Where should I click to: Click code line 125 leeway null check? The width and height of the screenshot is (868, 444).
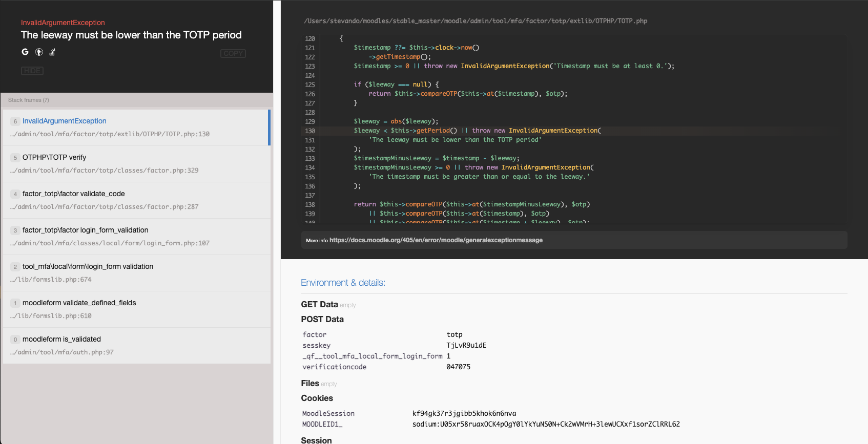pyautogui.click(x=396, y=84)
